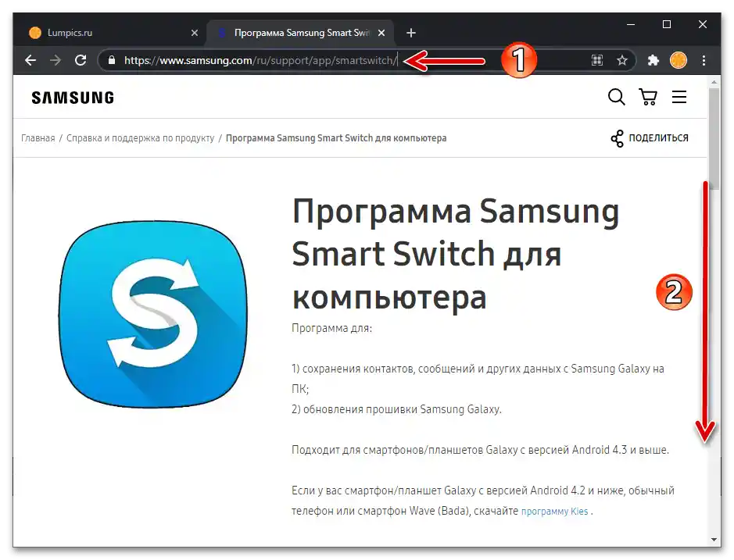
Task: Click the QR code icon in address bar
Action: click(596, 60)
